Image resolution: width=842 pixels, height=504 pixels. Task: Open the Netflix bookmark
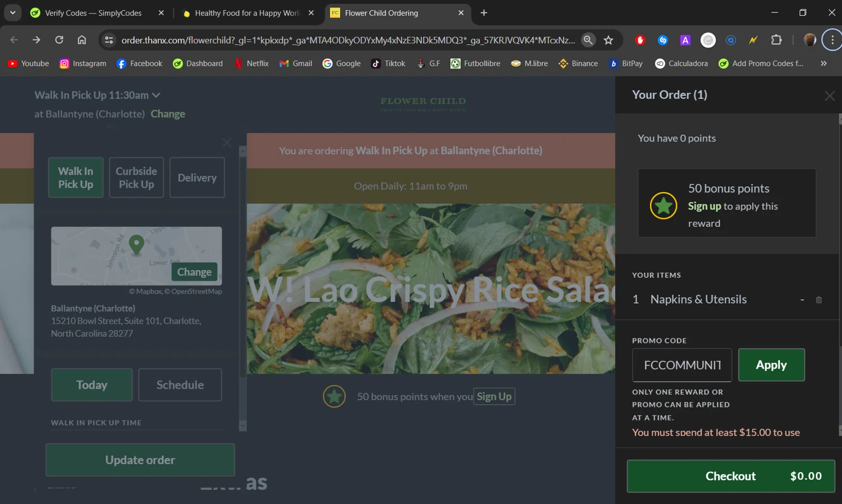(x=251, y=63)
